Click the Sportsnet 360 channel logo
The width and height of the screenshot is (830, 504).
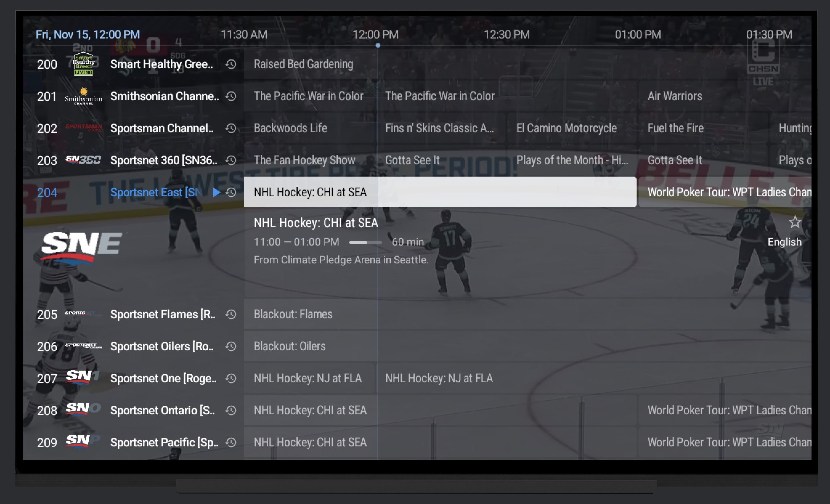[x=84, y=161]
